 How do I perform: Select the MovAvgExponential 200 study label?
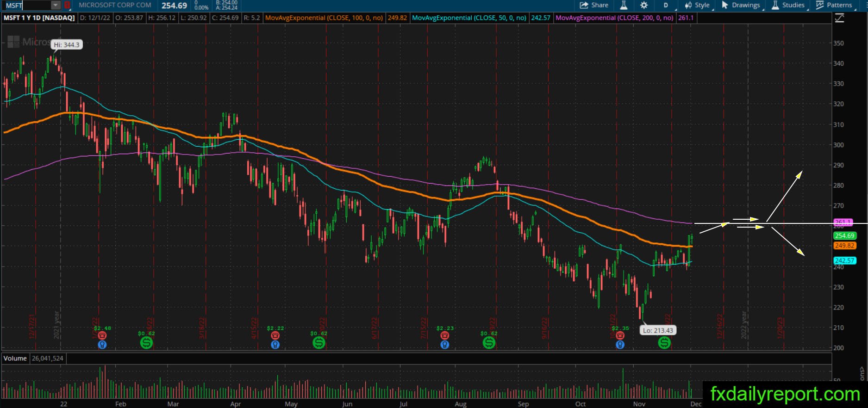tap(614, 18)
